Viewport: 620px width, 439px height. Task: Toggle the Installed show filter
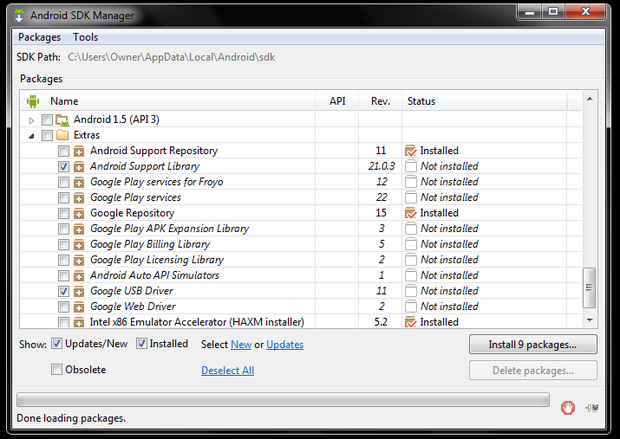(142, 344)
